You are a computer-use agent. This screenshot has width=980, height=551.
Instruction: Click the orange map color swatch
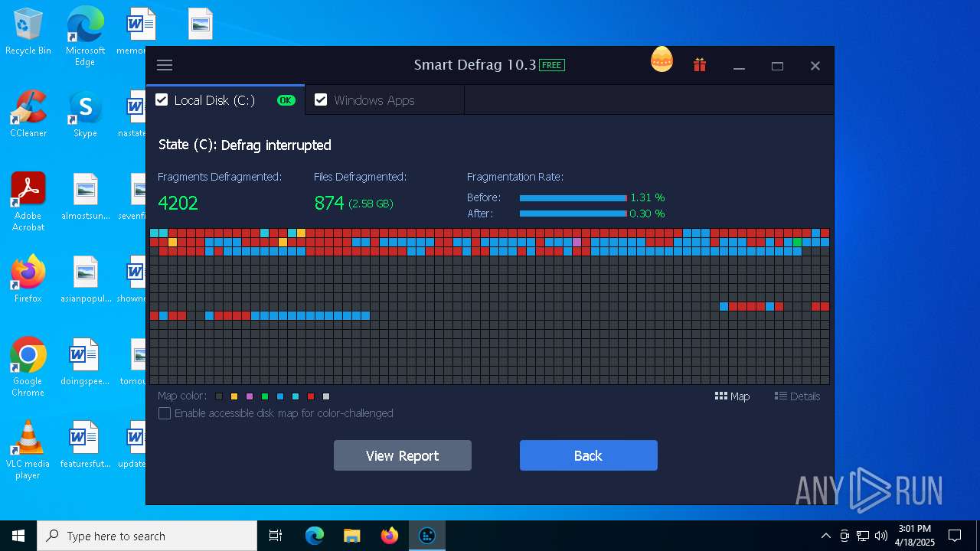click(x=234, y=396)
